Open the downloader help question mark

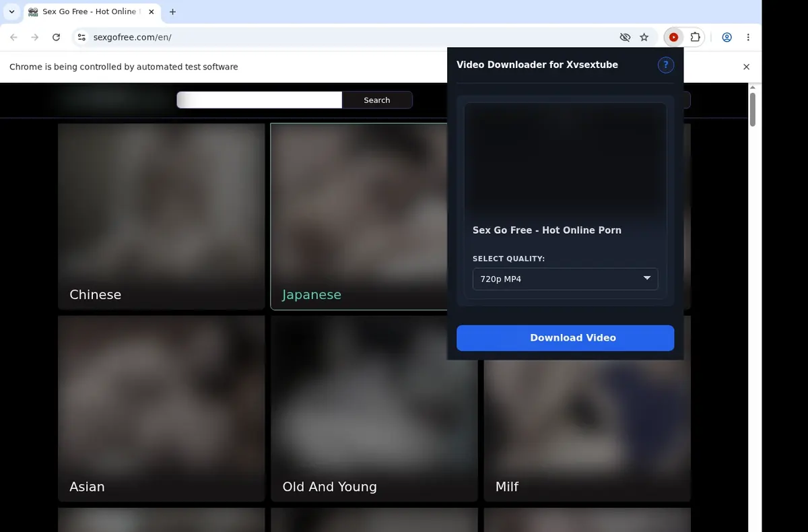point(665,65)
